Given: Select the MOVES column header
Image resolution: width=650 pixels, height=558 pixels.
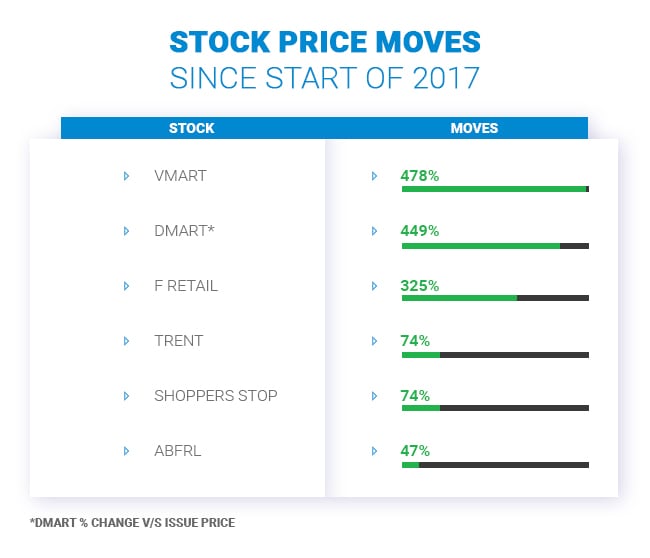Looking at the screenshot, I should (x=474, y=128).
